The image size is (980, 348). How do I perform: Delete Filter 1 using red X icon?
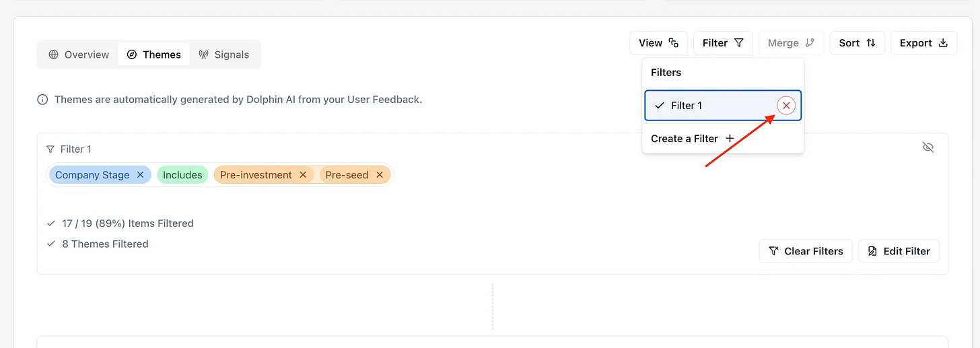tap(786, 106)
